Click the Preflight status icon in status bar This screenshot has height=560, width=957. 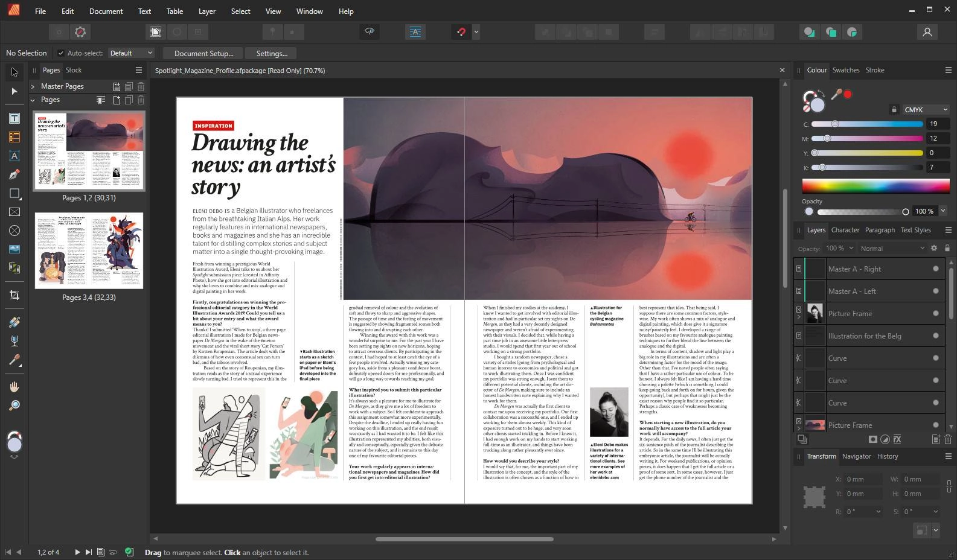(129, 552)
